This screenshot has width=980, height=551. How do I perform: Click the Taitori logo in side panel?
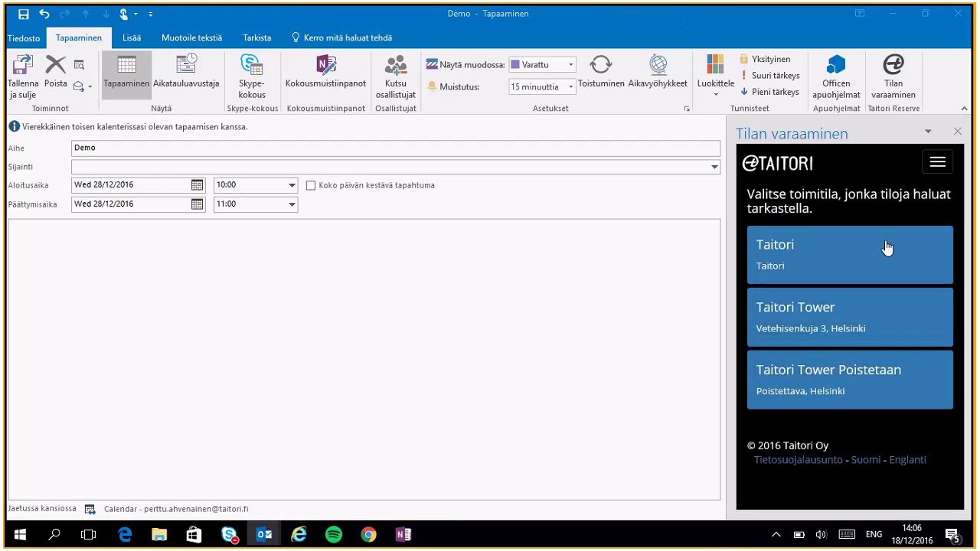pos(778,163)
